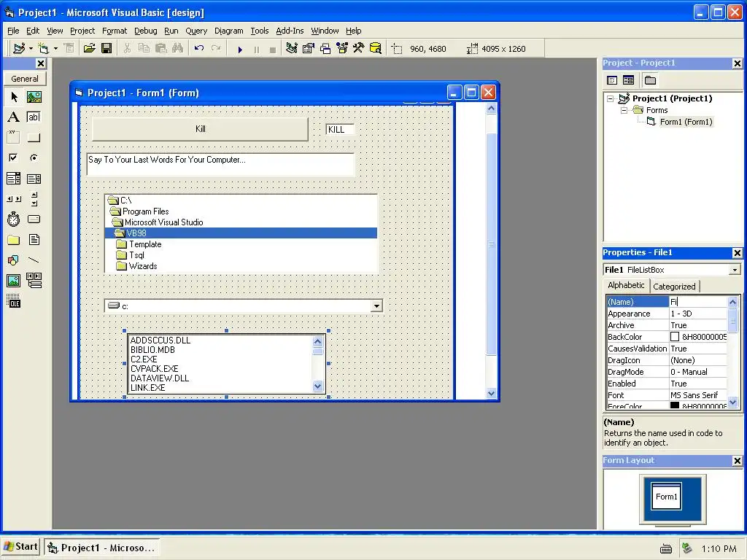Select the Shape control in the toolbox
The width and height of the screenshot is (747, 560).
pyautogui.click(x=14, y=260)
